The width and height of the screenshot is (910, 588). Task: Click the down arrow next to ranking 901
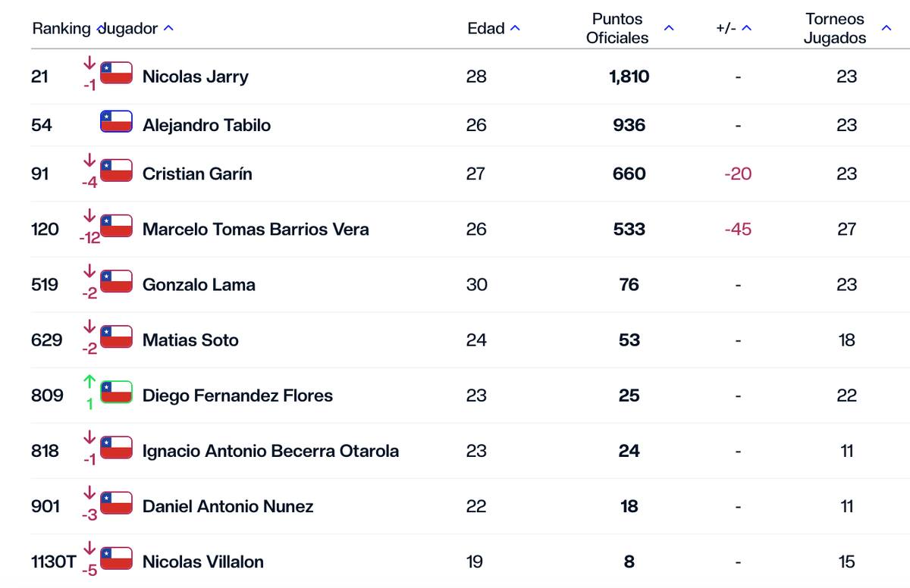click(89, 493)
